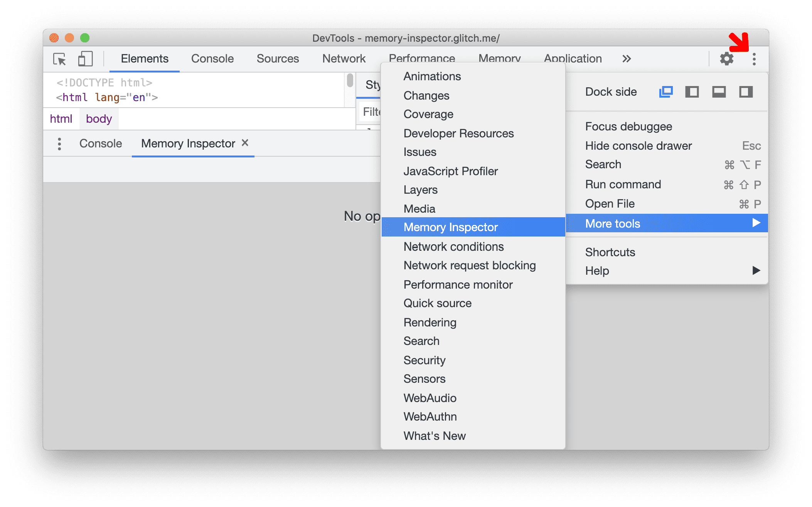Select the Elements tab

(x=144, y=58)
